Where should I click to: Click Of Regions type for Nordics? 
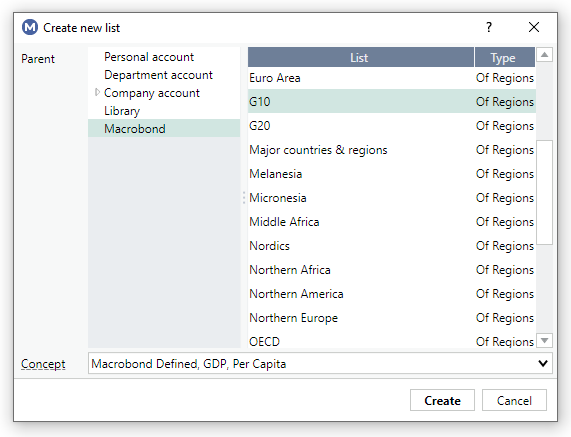(505, 246)
